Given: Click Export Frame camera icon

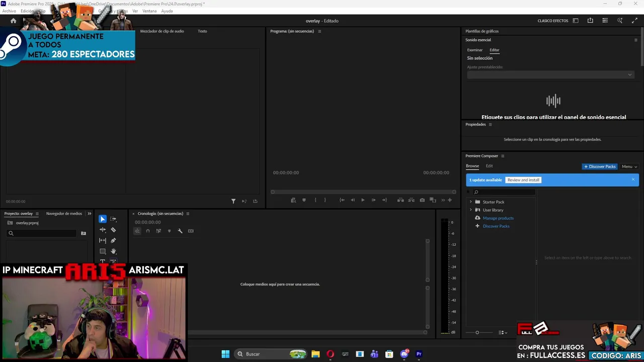Looking at the screenshot, I should (422, 200).
